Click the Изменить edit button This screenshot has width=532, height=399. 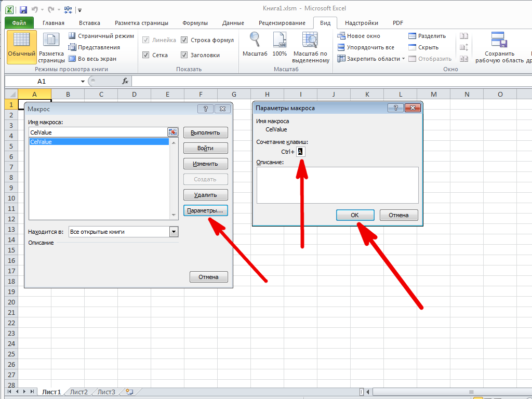tap(205, 164)
